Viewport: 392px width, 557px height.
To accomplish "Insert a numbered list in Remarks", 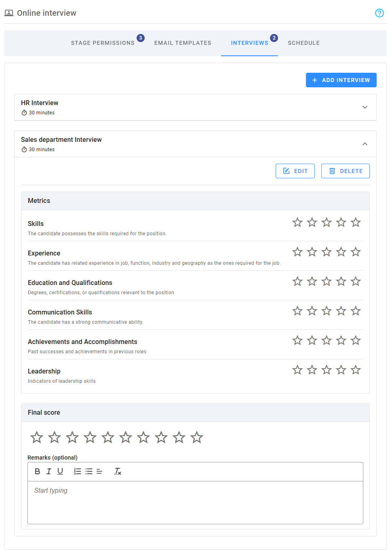I will click(78, 471).
